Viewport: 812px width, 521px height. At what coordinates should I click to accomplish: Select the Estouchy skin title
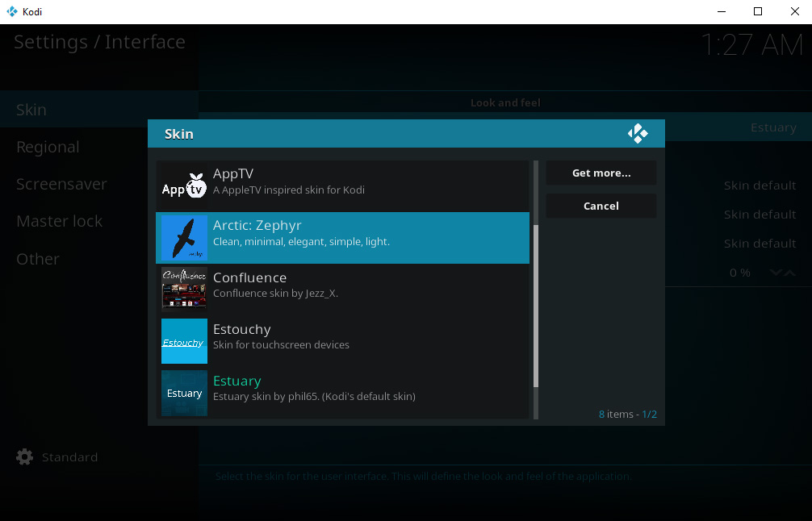(242, 330)
